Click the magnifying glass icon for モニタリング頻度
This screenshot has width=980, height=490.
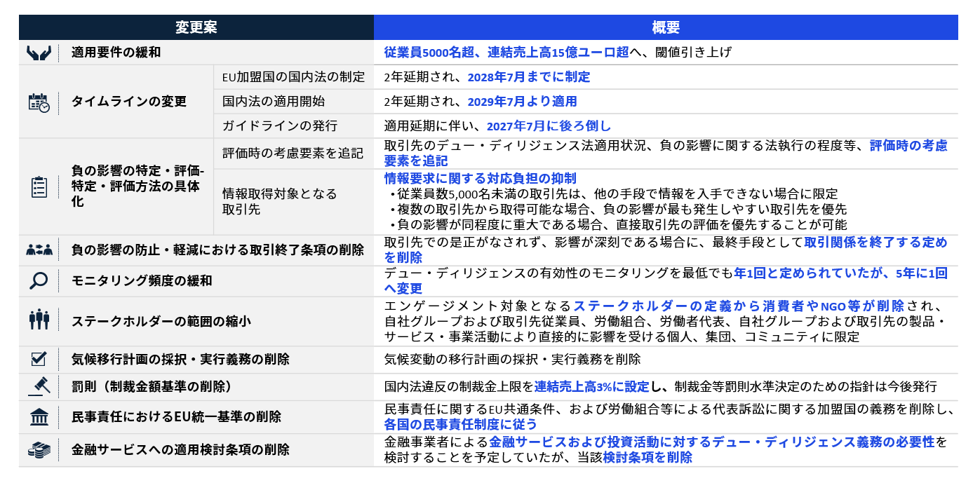click(x=39, y=281)
